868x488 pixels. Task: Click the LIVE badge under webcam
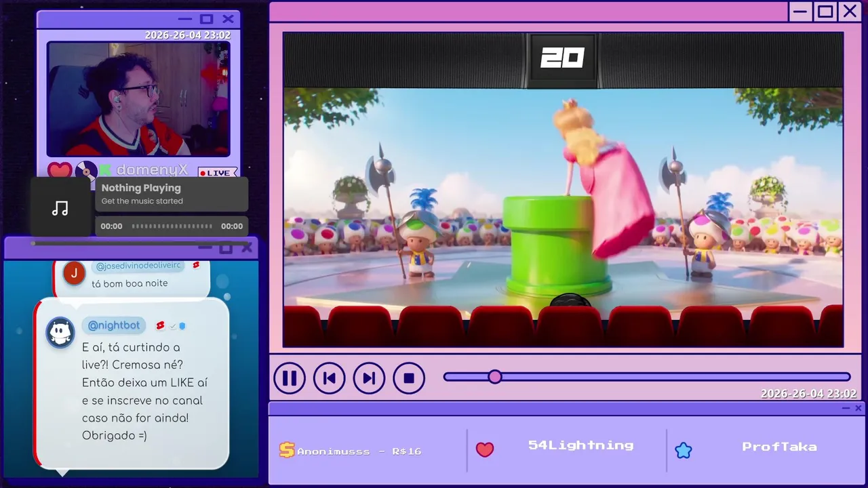pos(217,173)
